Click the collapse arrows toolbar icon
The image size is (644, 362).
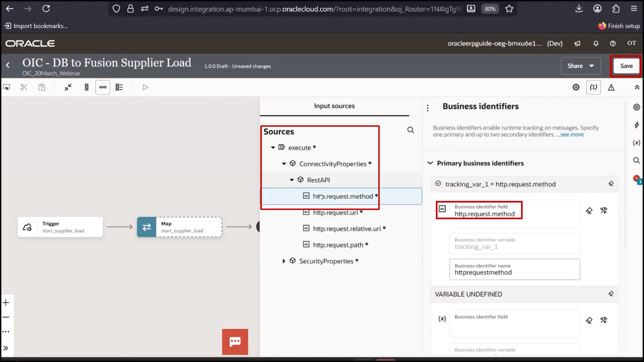coord(68,87)
